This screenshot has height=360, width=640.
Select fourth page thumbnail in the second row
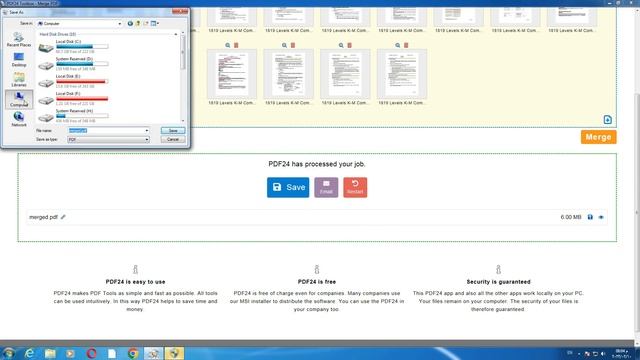[x=402, y=74]
